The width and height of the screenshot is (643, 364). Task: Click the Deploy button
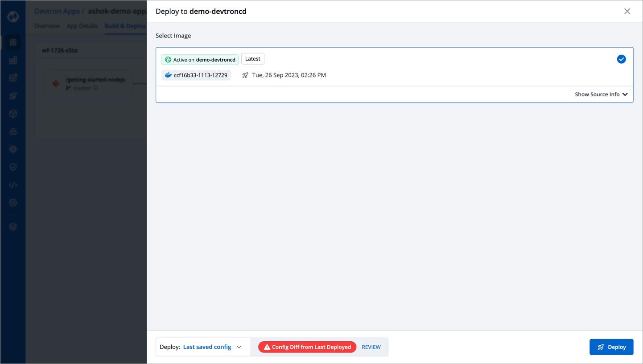(x=611, y=347)
